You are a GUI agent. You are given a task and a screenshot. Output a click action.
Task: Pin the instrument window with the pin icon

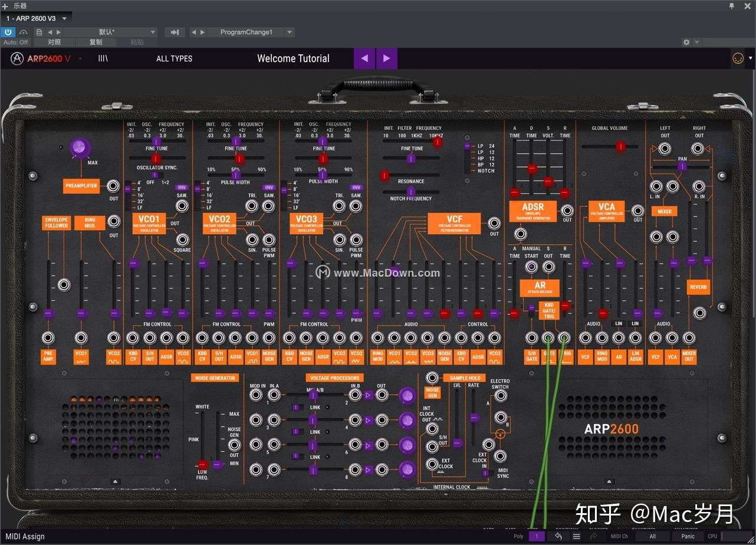(732, 5)
